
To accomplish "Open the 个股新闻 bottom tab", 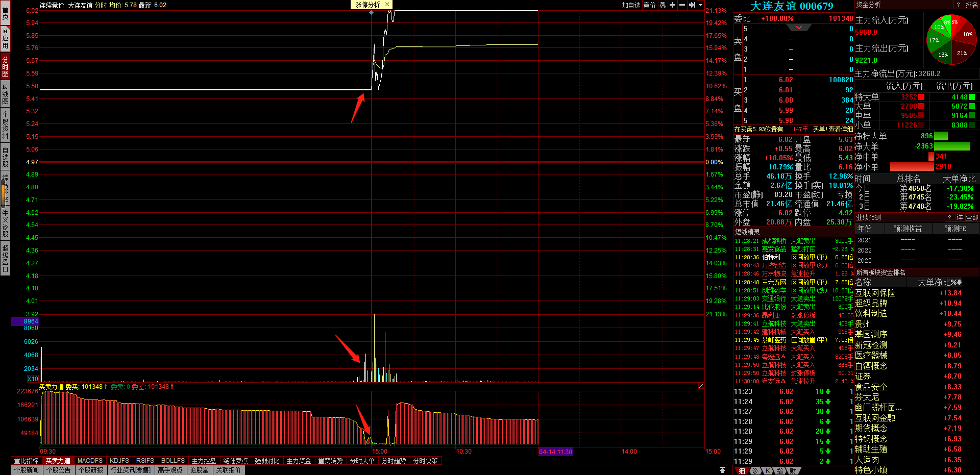I will point(27,470).
